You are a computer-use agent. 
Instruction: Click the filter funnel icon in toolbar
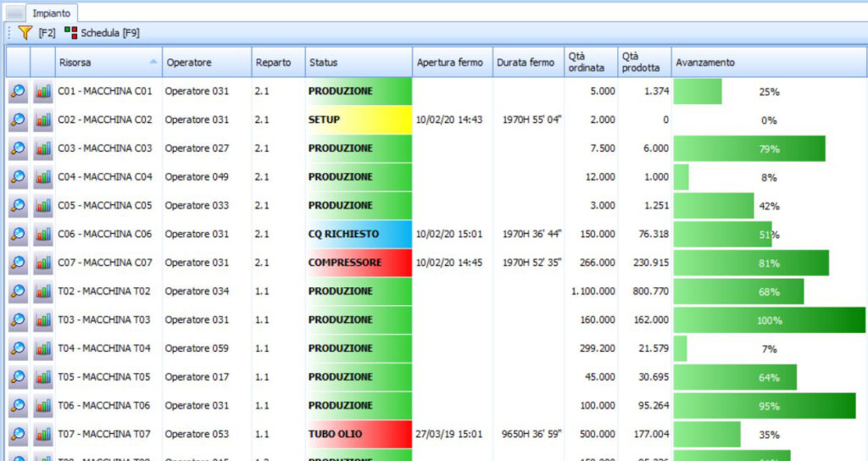(x=25, y=32)
